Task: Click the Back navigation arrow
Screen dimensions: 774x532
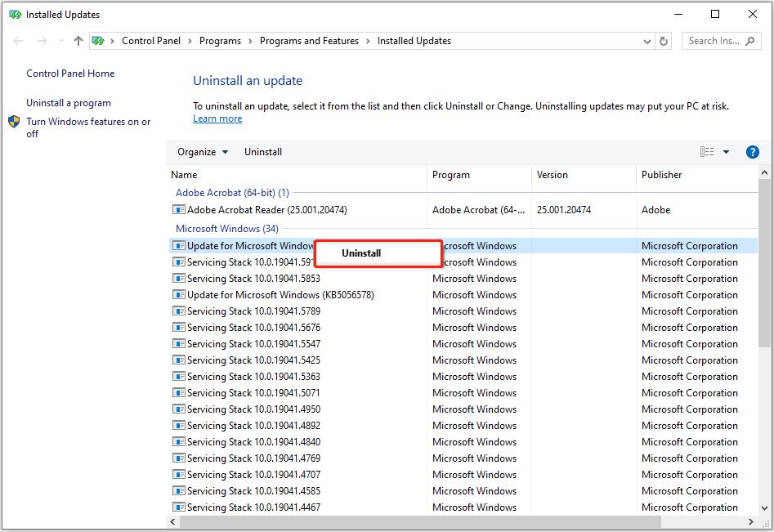Action: (19, 41)
